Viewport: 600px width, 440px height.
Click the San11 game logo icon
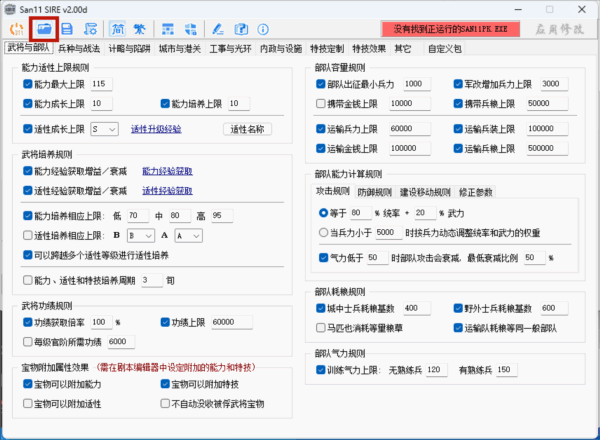(x=17, y=29)
